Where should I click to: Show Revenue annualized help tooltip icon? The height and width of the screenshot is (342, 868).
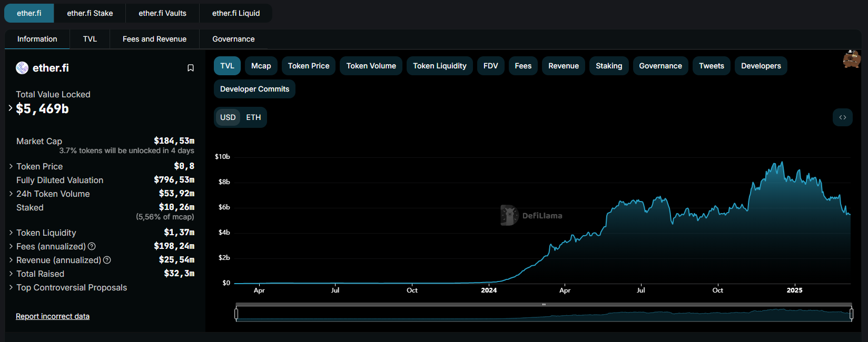(x=107, y=260)
